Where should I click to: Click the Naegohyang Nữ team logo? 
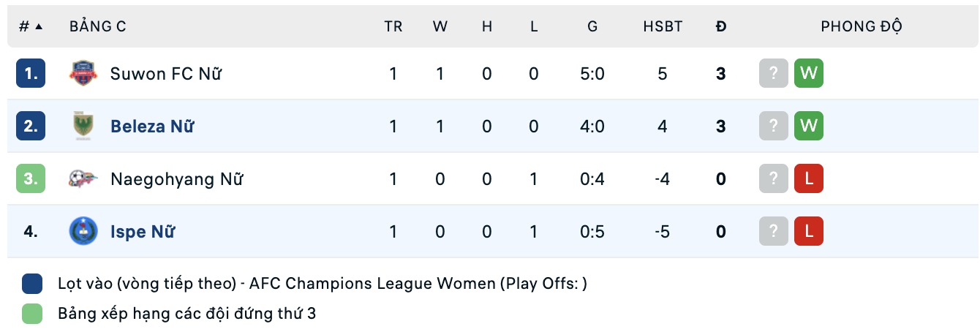[x=83, y=179]
